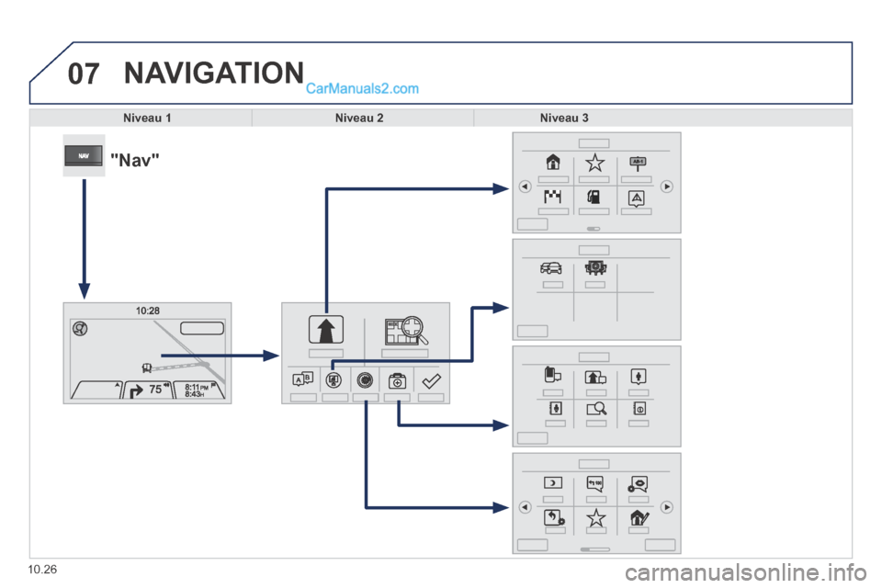
Task: Go right in the crescent moon panel
Action: click(x=667, y=507)
